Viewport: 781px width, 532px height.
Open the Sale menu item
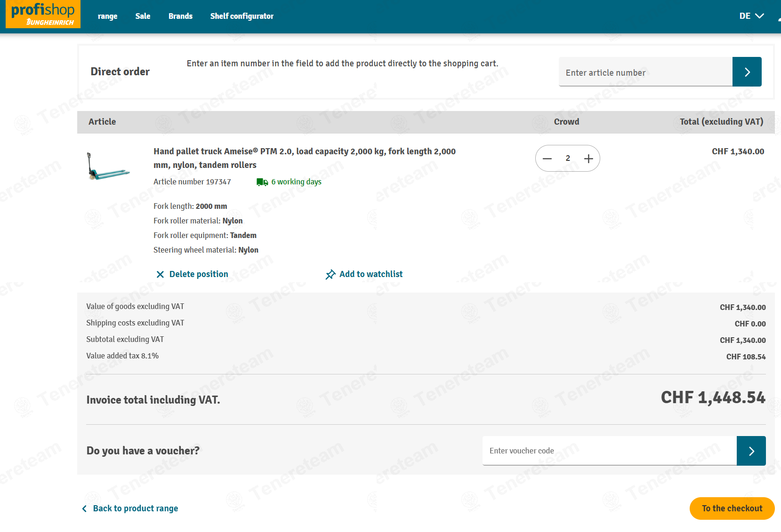143,16
